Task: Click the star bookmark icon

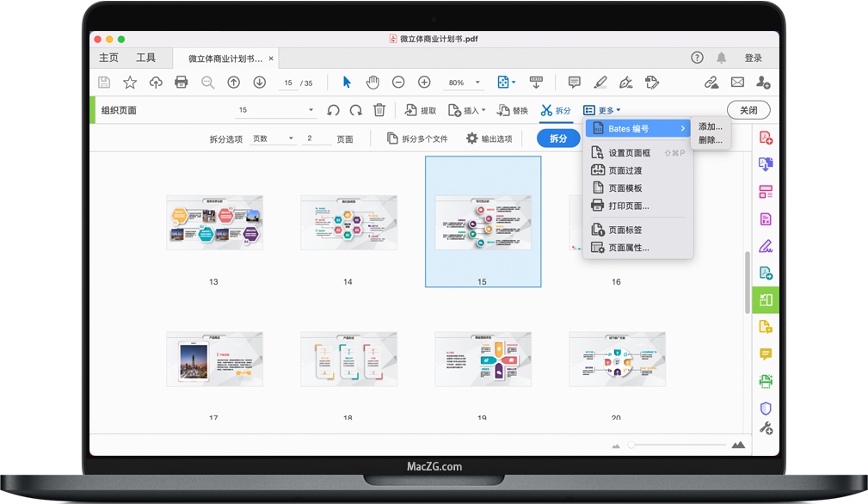Action: [130, 83]
